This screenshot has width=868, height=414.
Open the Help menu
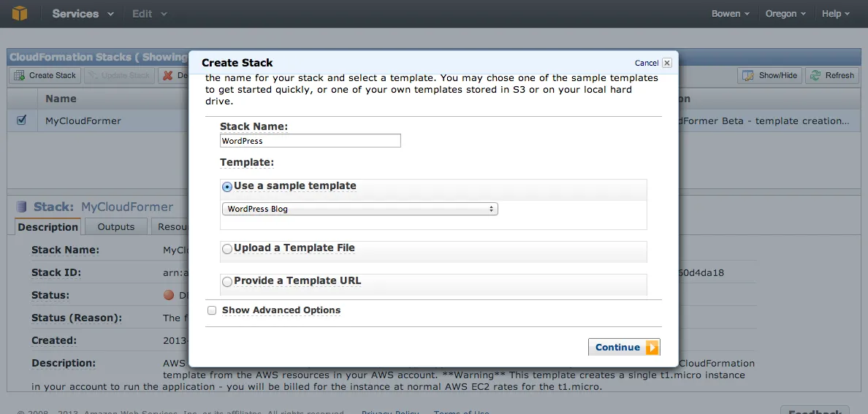coord(835,14)
